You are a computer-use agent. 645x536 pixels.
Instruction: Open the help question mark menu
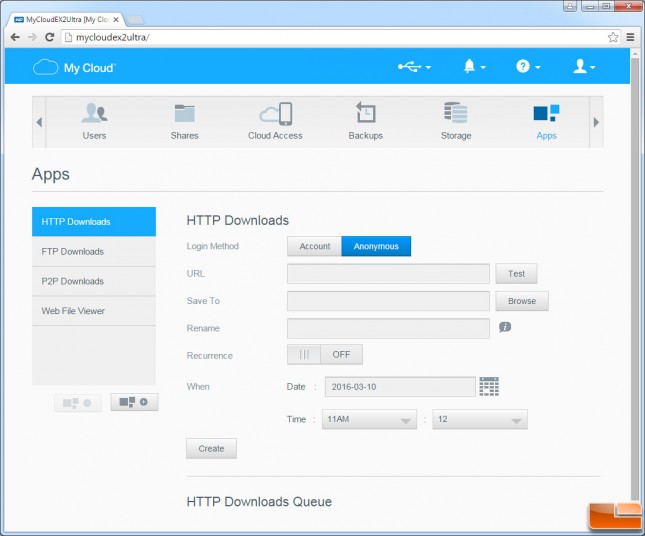(x=528, y=66)
